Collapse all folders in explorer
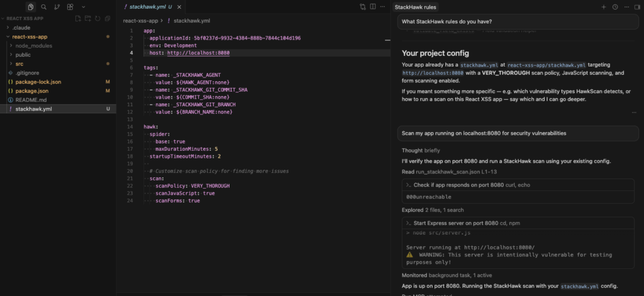 [108, 18]
